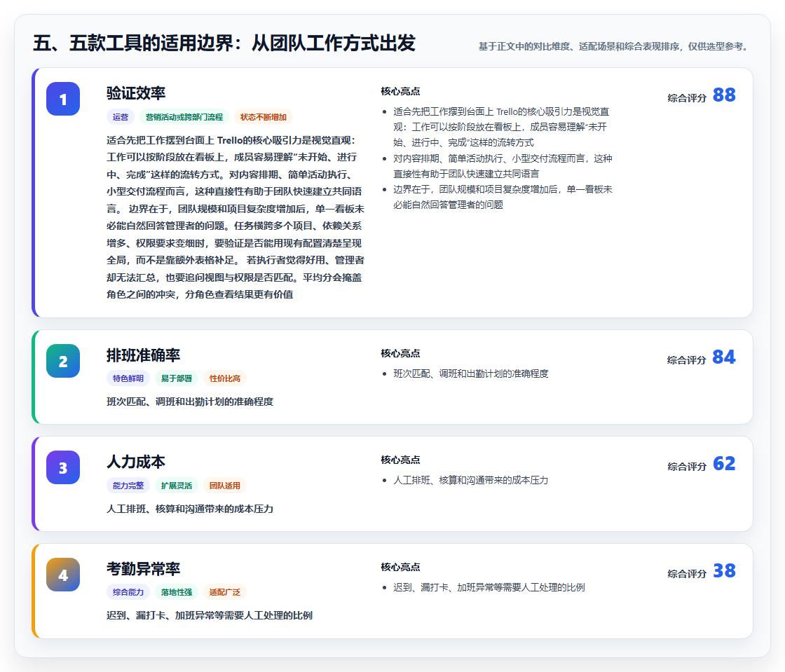Click the 综合评分 label beside 84
The width and height of the screenshot is (785, 672).
[687, 360]
